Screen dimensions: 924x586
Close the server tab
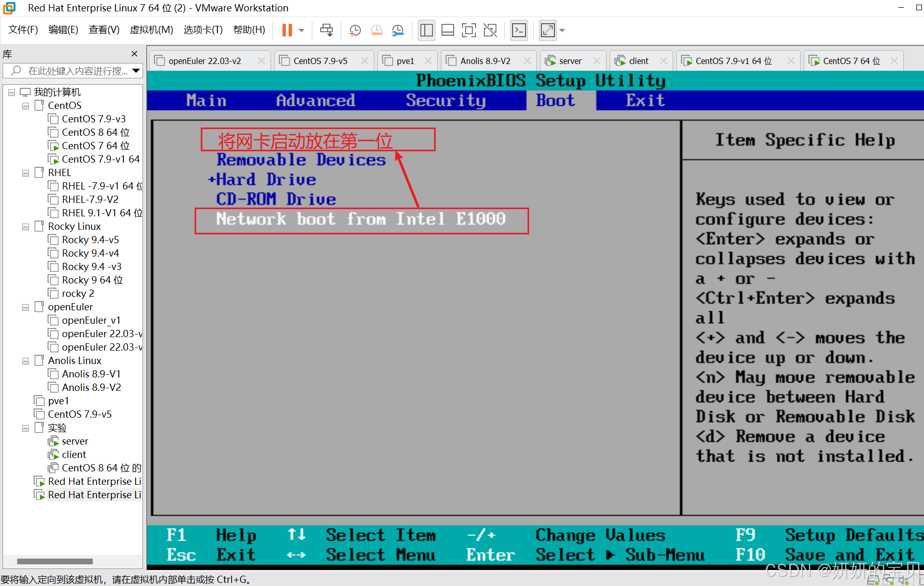pyautogui.click(x=597, y=61)
